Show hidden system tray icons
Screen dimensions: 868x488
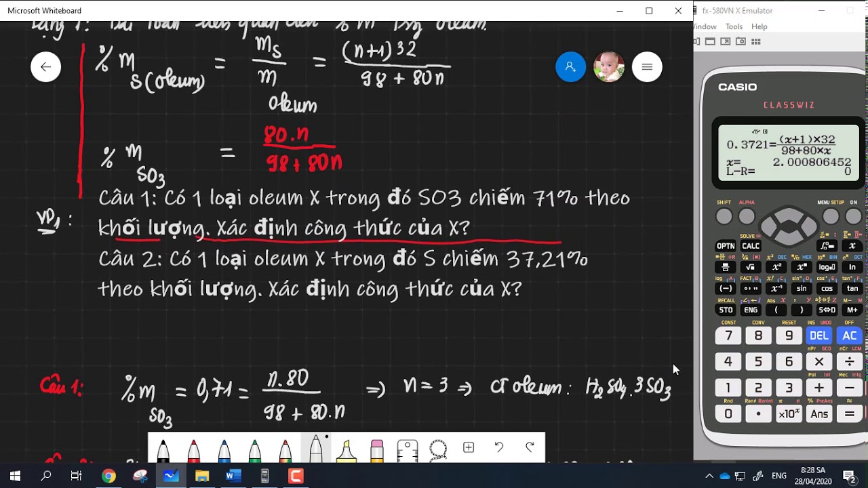pos(709,476)
